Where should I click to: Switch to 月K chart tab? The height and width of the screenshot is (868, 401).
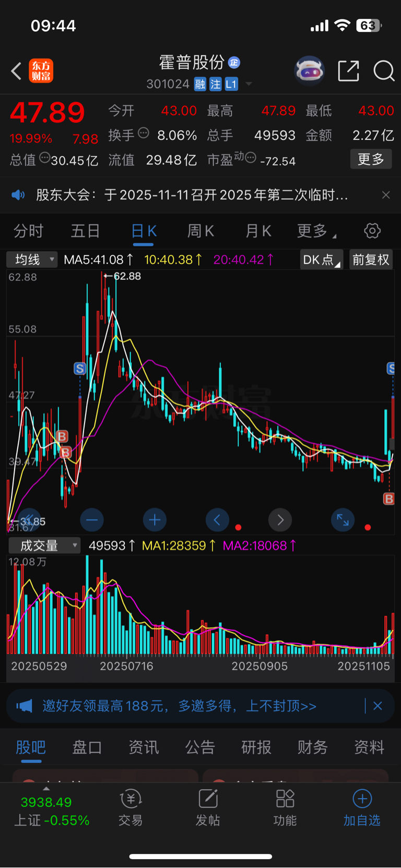point(258,231)
